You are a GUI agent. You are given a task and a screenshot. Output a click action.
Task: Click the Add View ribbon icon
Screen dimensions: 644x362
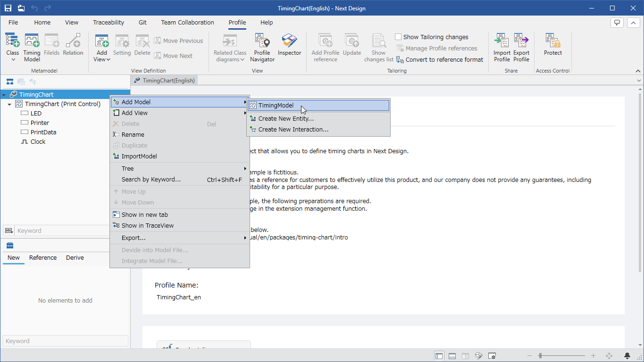pos(102,41)
